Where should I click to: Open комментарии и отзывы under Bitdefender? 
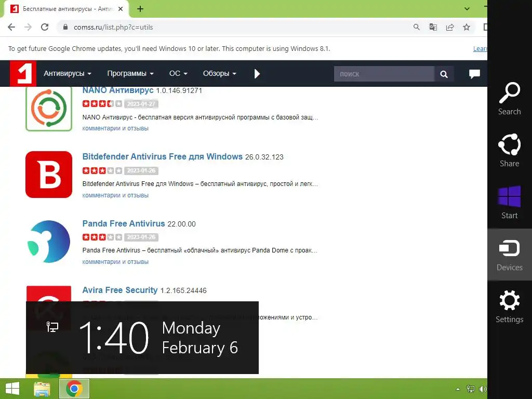pyautogui.click(x=115, y=195)
